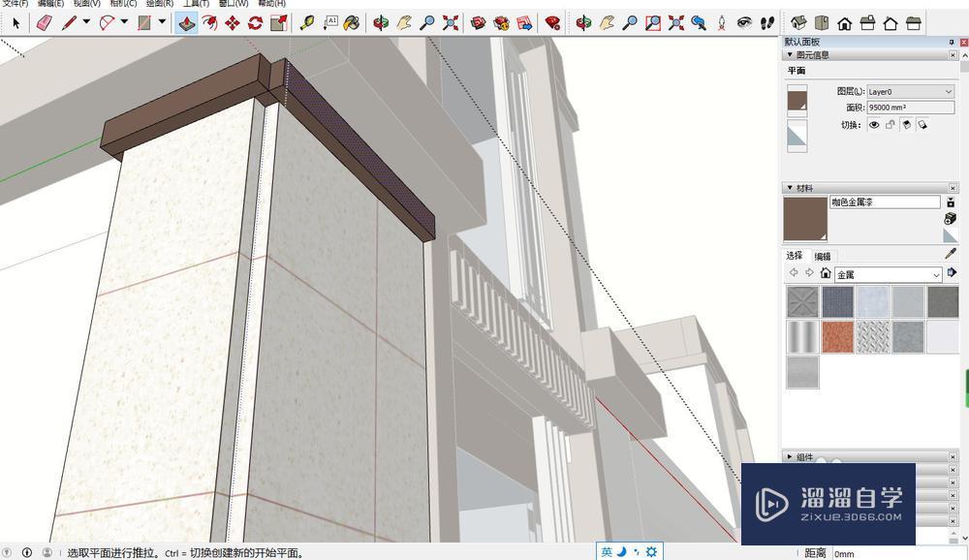The height and width of the screenshot is (560, 969).
Task: Switch to Top view
Action: point(822,23)
